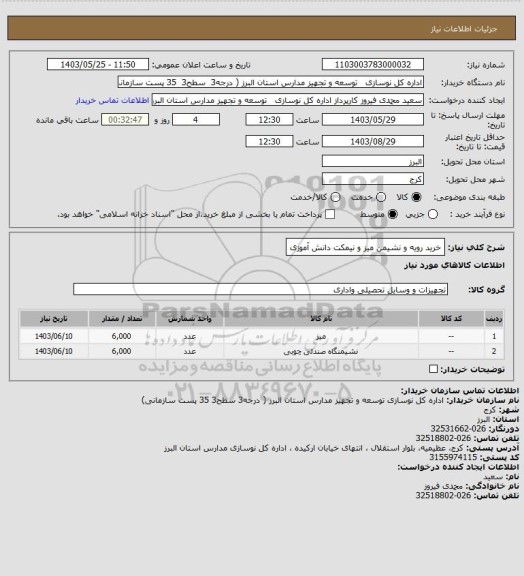The image size is (524, 576).
Task: Click the کد کالا column header
Action: click(451, 318)
